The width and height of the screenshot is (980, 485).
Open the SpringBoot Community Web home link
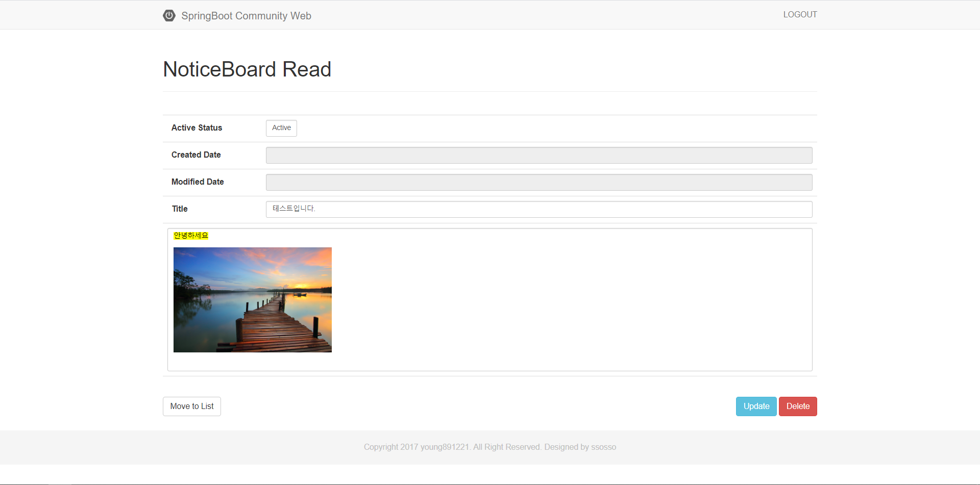click(x=246, y=16)
